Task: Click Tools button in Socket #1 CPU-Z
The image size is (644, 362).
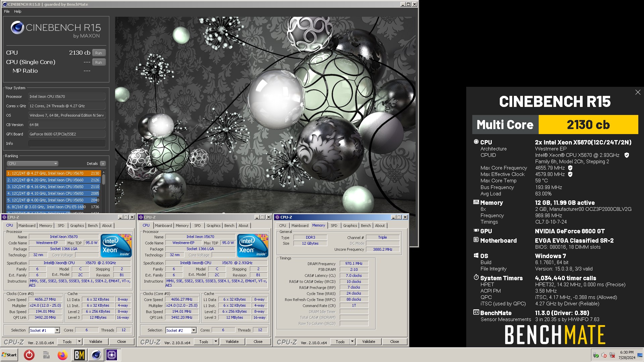Action: (x=67, y=342)
